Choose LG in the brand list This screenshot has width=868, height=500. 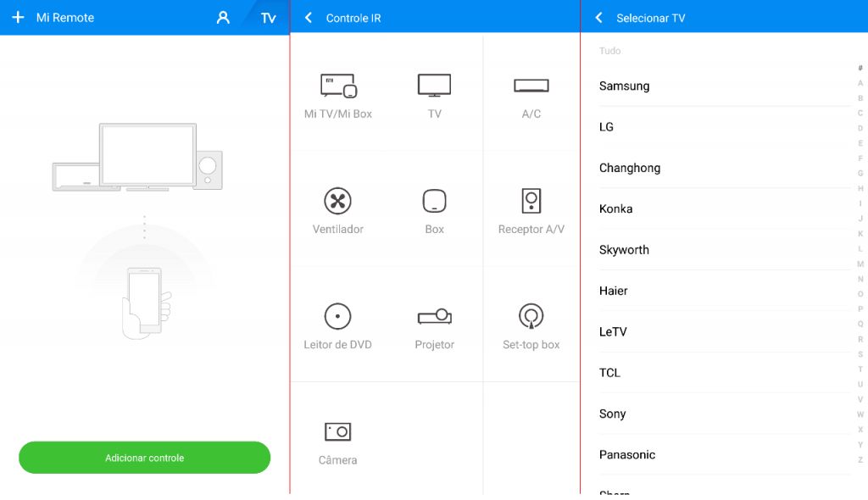click(x=725, y=127)
